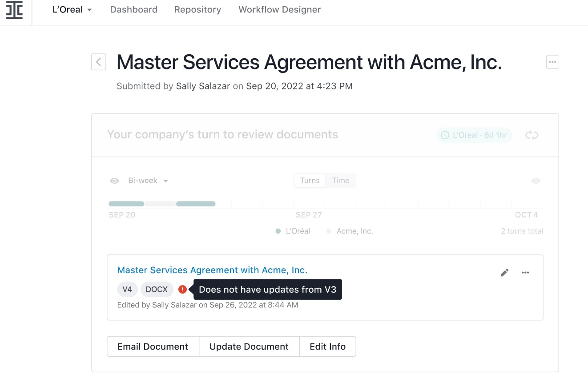Switch timeline view to Time
588x379 pixels.
(x=341, y=181)
